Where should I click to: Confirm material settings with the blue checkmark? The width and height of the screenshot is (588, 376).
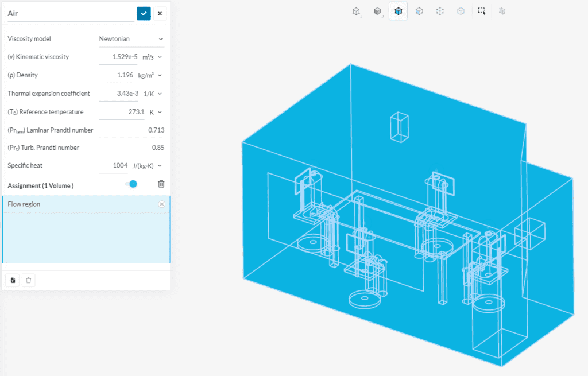(x=143, y=13)
